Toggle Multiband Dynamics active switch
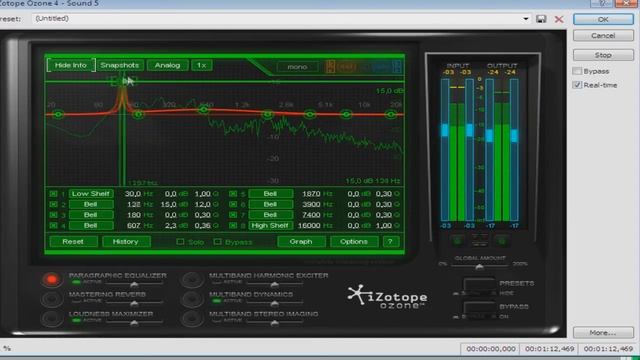 (216, 301)
